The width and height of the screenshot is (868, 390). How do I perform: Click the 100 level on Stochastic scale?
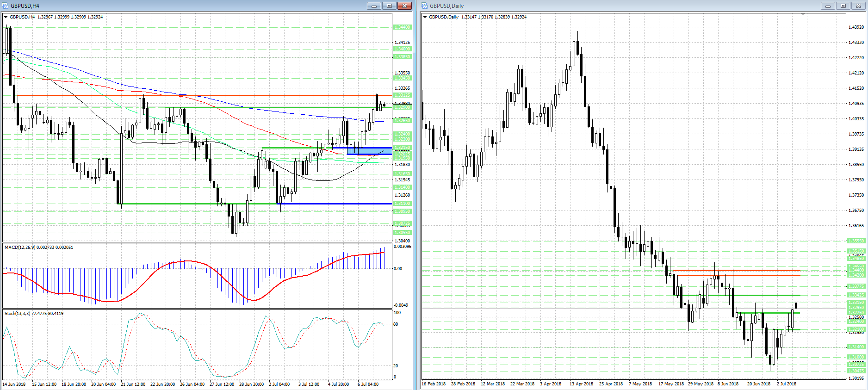[397, 313]
